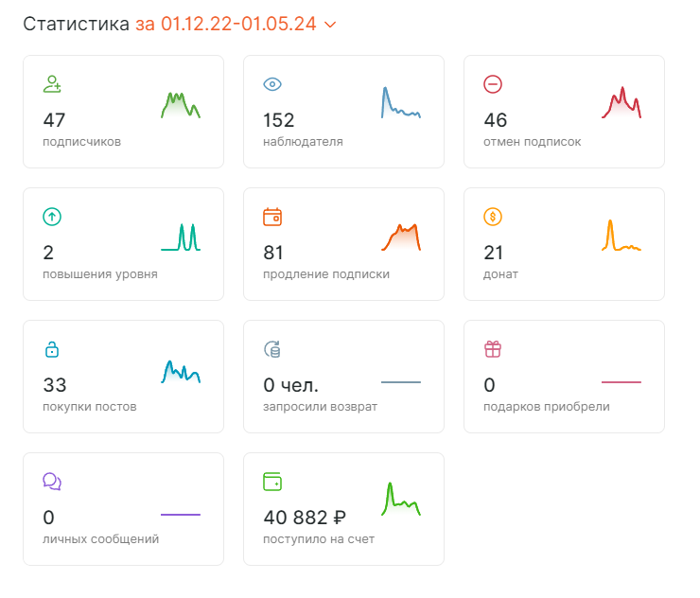
Task: Select the 33 покупки постов card
Action: point(123,377)
